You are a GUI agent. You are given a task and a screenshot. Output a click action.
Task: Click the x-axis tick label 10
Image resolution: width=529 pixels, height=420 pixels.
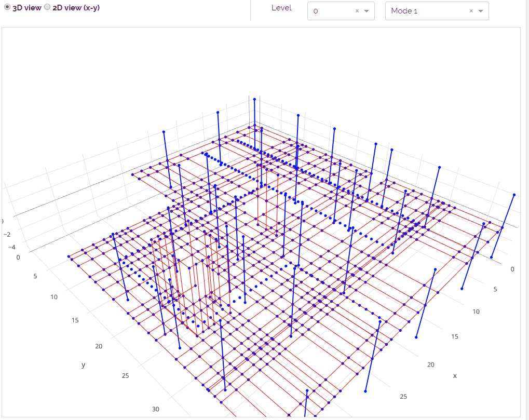(476, 311)
